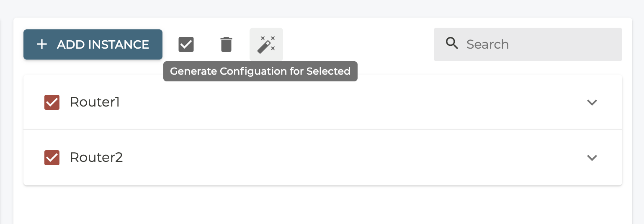The width and height of the screenshot is (644, 224).
Task: Uncheck the Router1 checkbox
Action: tap(52, 102)
